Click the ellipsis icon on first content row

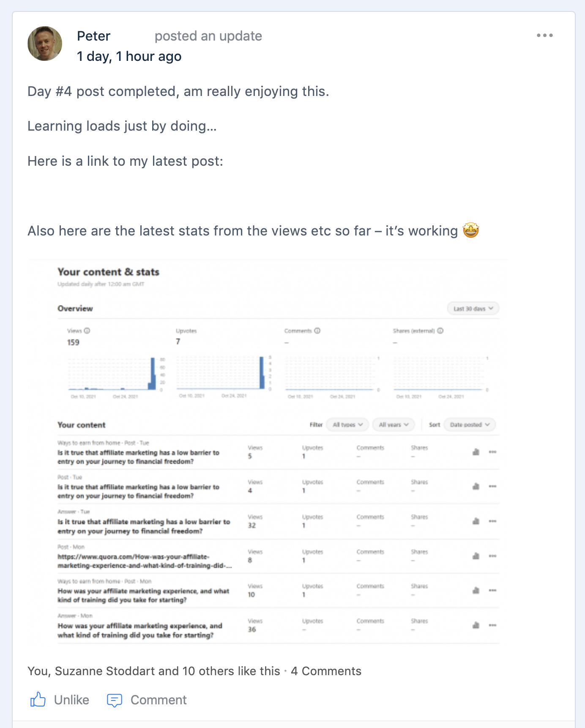[492, 452]
